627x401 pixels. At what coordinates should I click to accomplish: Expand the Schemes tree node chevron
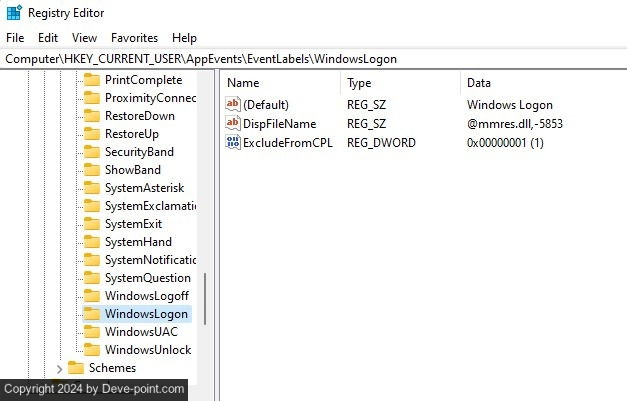pos(59,368)
